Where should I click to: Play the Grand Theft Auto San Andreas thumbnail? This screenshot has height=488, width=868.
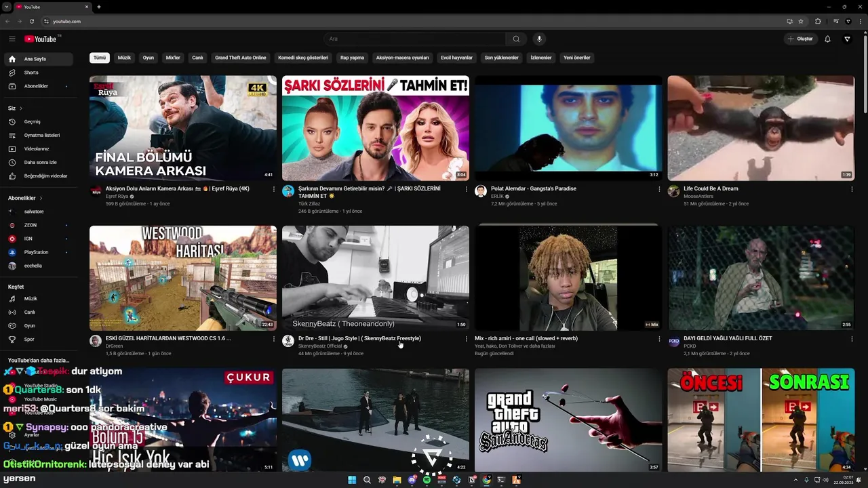pyautogui.click(x=568, y=420)
